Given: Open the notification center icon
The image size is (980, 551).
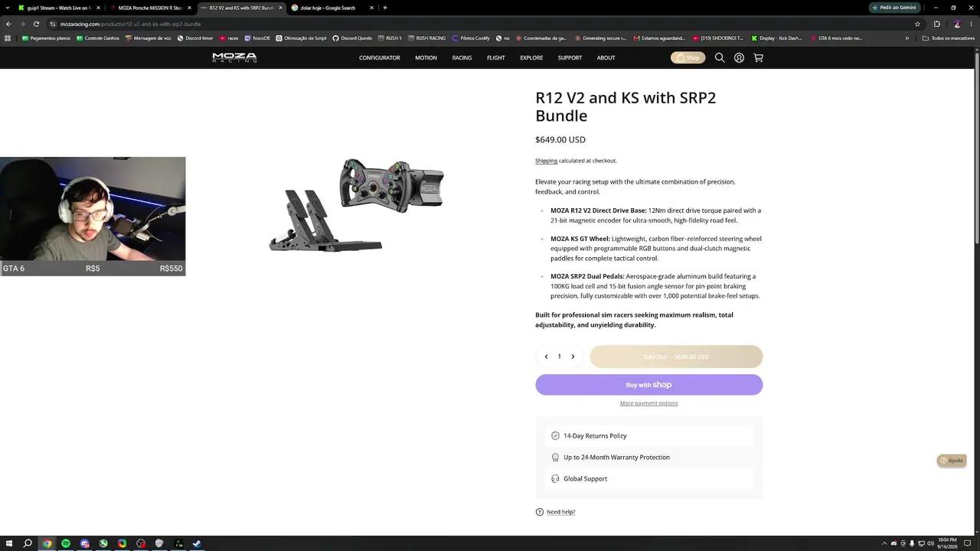Looking at the screenshot, I should tap(967, 543).
